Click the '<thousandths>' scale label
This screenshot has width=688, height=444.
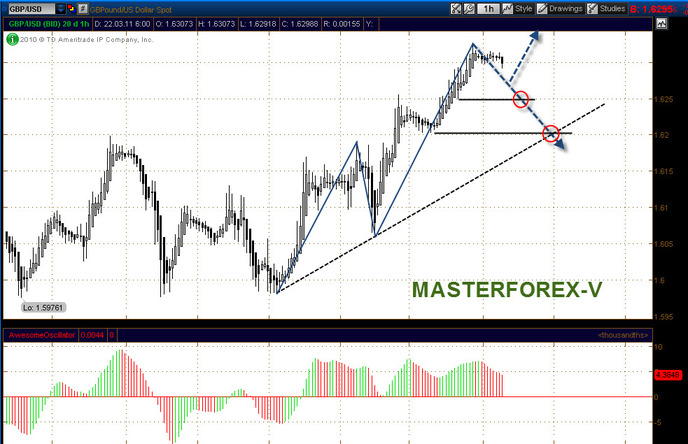coord(623,335)
